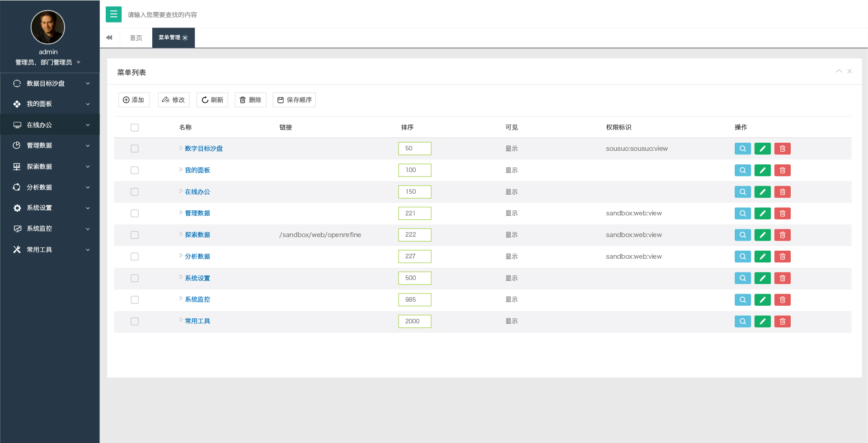This screenshot has height=443, width=868.
Task: Click the green hamburger menu toggle icon
Action: pyautogui.click(x=113, y=14)
